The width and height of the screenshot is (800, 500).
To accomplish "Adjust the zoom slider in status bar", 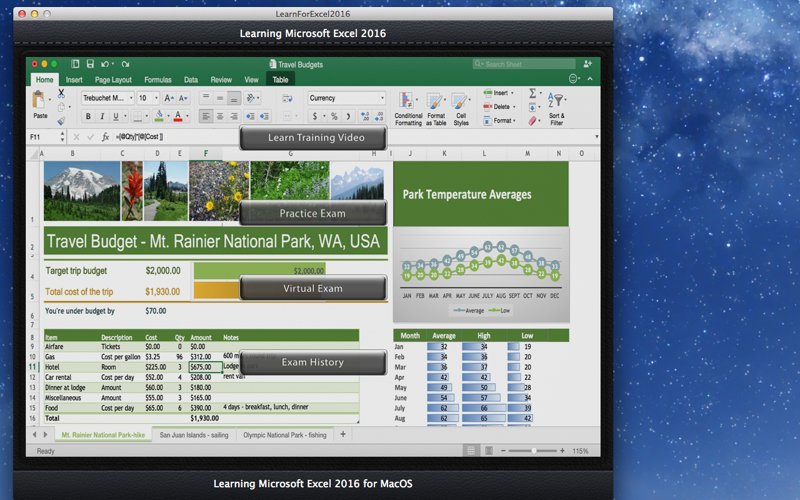I will click(533, 451).
